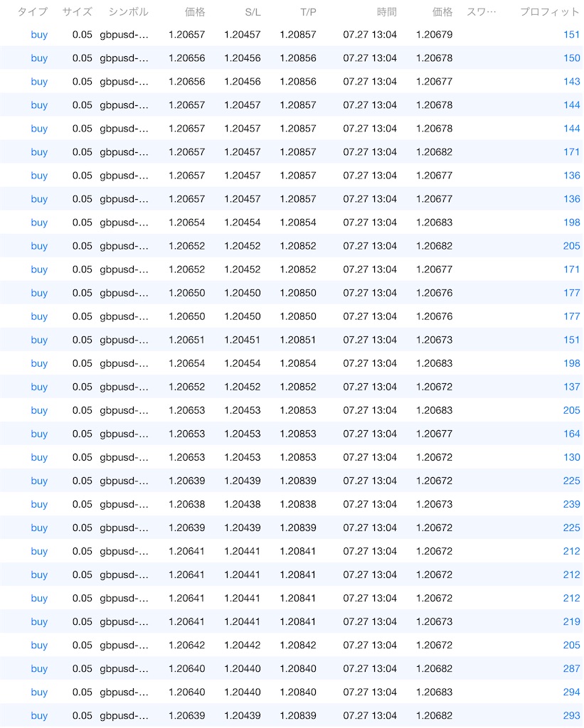Click opening price 1.20656 in profit 150 row
This screenshot has width=584, height=728.
[187, 58]
